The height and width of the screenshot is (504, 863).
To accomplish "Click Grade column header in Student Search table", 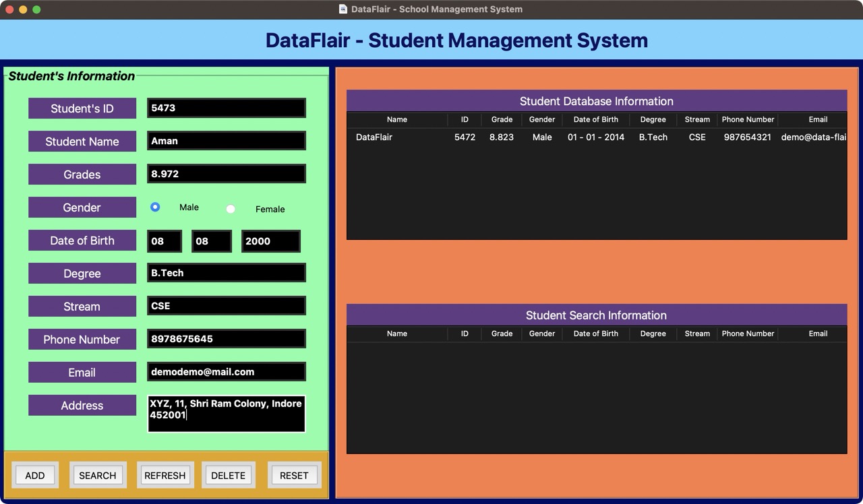I will pyautogui.click(x=502, y=334).
